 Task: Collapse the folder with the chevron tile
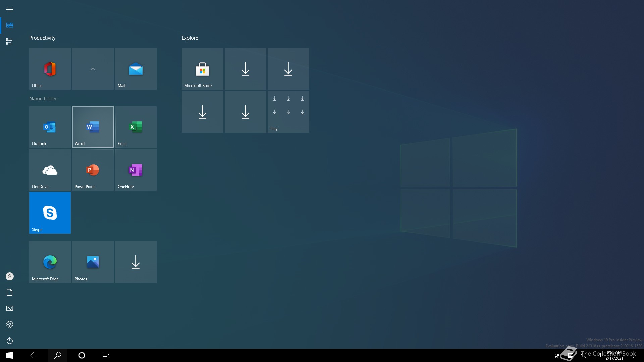[x=93, y=69]
